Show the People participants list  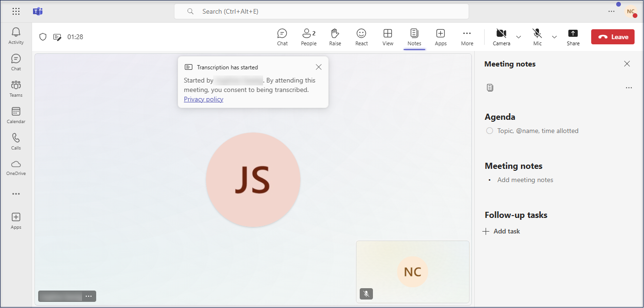pos(308,37)
